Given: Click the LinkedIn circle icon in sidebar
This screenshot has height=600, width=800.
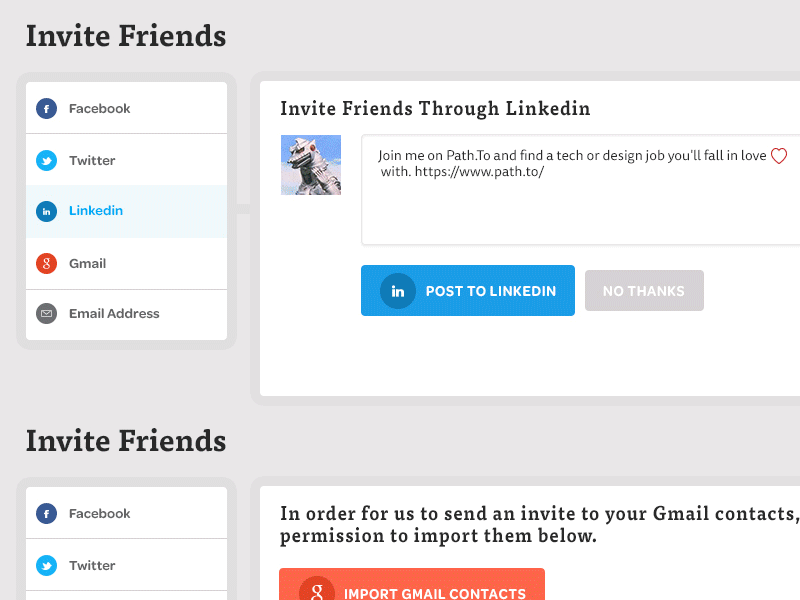Looking at the screenshot, I should (x=46, y=211).
